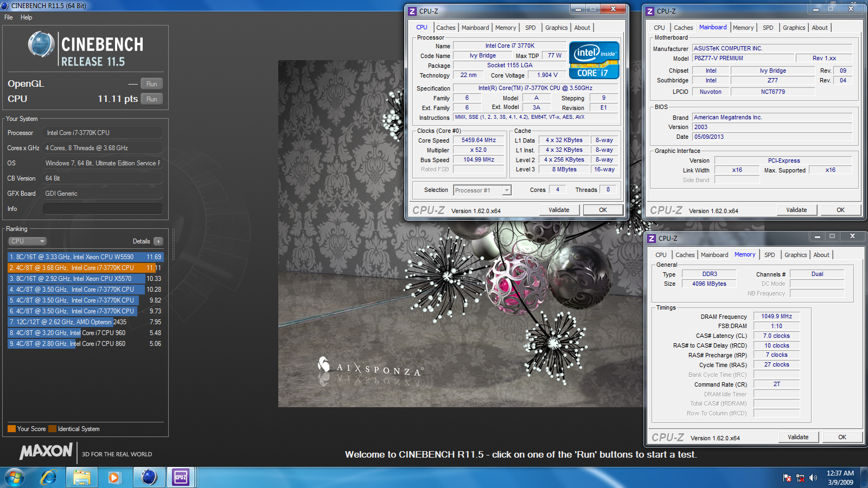Viewport: 868px width, 488px height.
Task: Select the Memory tab in CPU window
Action: (506, 28)
